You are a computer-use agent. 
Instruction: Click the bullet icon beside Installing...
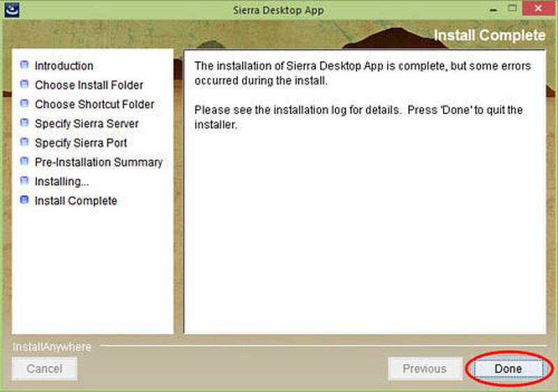click(x=24, y=181)
